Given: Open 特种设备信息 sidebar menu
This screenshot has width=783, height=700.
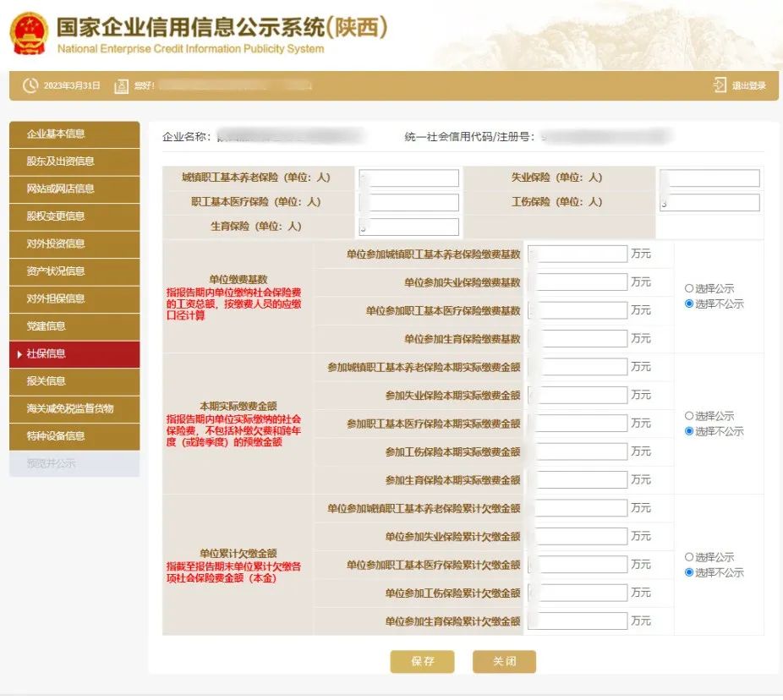Looking at the screenshot, I should tap(74, 436).
